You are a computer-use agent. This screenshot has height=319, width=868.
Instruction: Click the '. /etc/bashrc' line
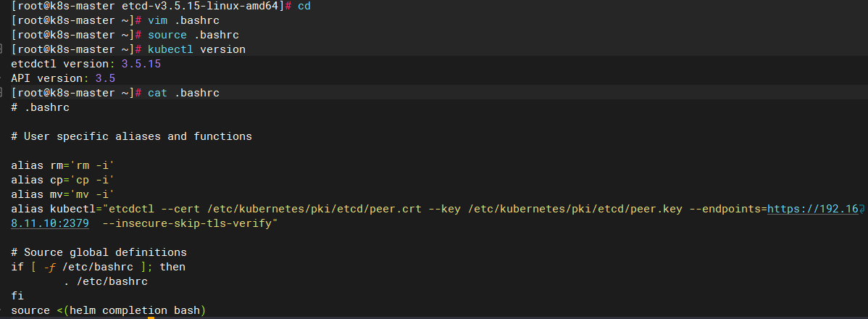point(106,281)
